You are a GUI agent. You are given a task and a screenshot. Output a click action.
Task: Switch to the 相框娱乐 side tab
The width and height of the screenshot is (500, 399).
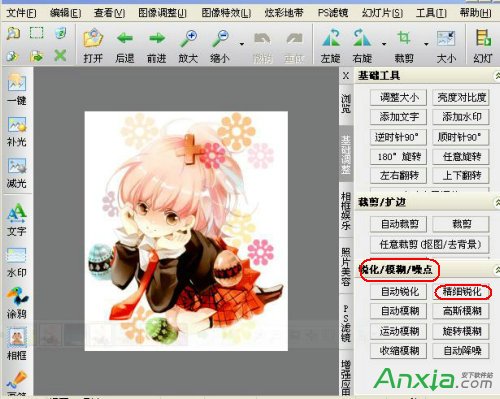pyautogui.click(x=346, y=211)
